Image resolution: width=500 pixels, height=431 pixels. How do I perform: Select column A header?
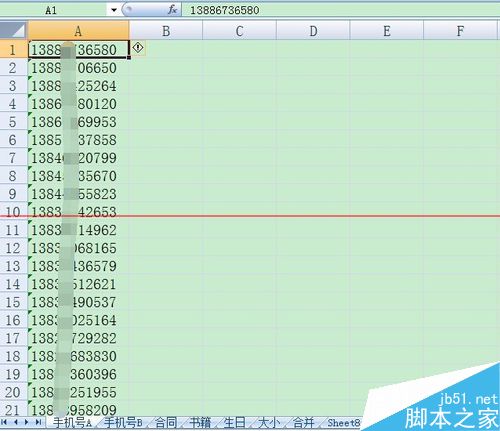pyautogui.click(x=78, y=31)
